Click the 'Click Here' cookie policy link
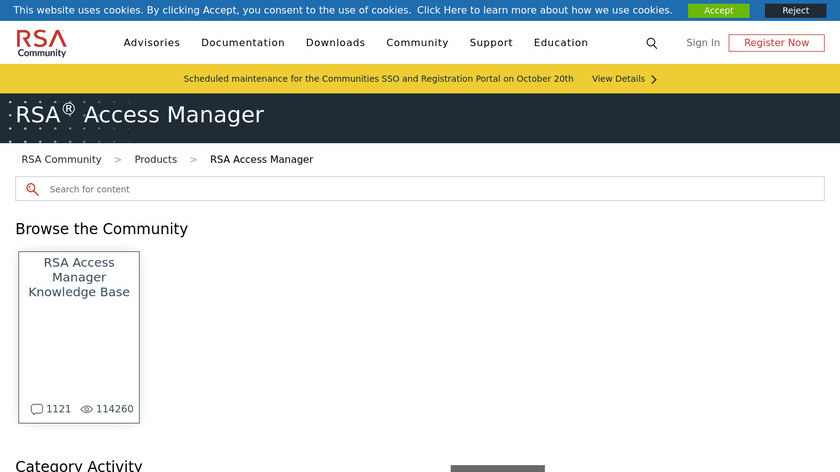 pyautogui.click(x=442, y=10)
